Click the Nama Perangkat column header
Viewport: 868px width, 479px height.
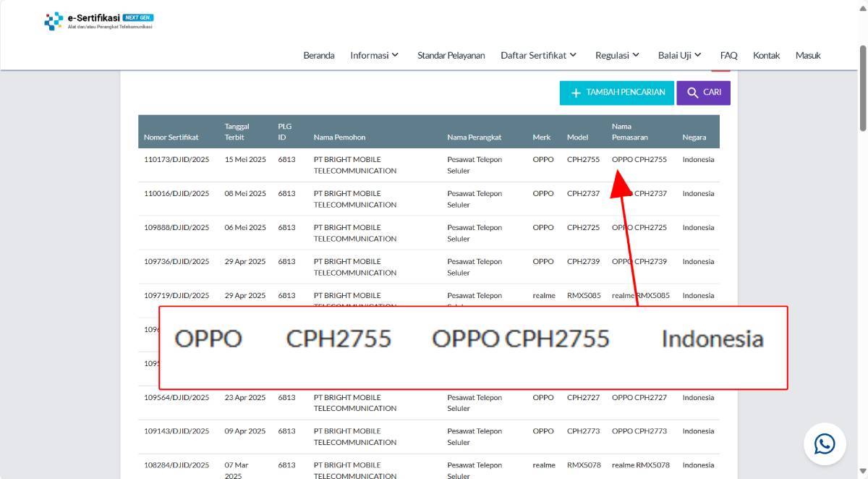point(475,137)
